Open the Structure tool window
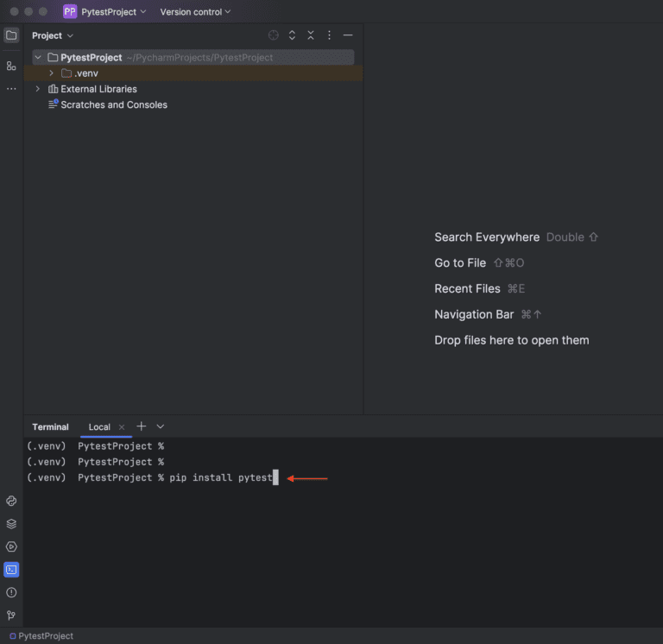This screenshot has height=644, width=663. 11,66
